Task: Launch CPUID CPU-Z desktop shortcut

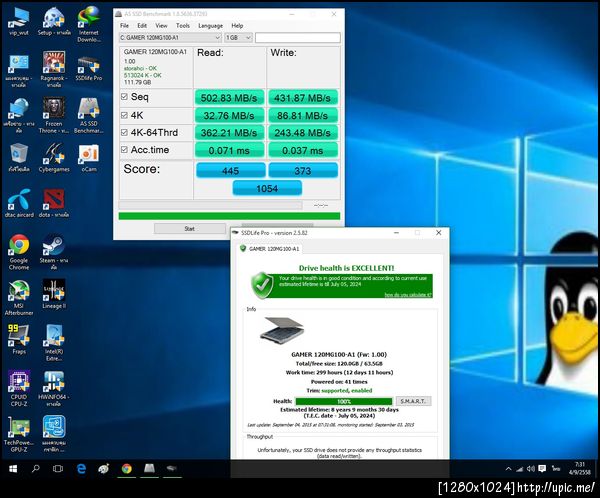Action: [x=19, y=389]
